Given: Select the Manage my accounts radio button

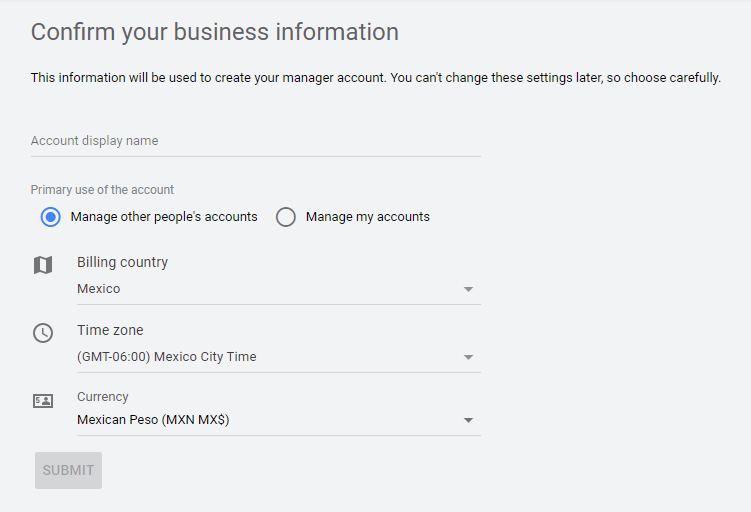Looking at the screenshot, I should 286,217.
